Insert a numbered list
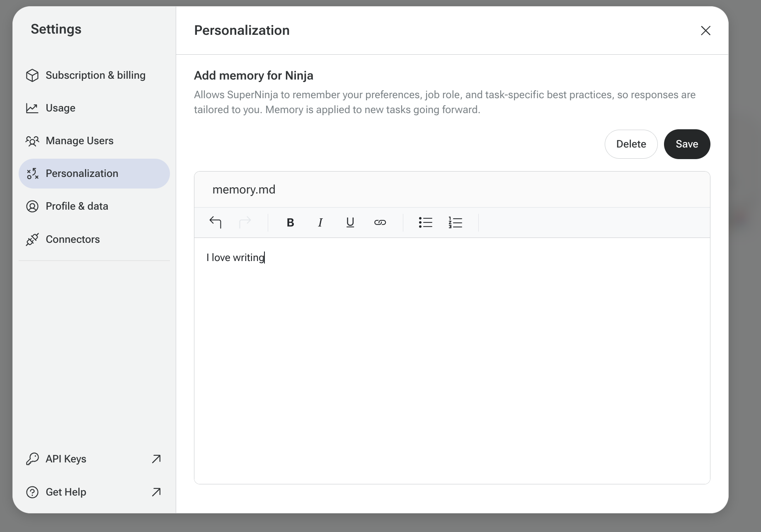Image resolution: width=761 pixels, height=532 pixels. (x=456, y=222)
